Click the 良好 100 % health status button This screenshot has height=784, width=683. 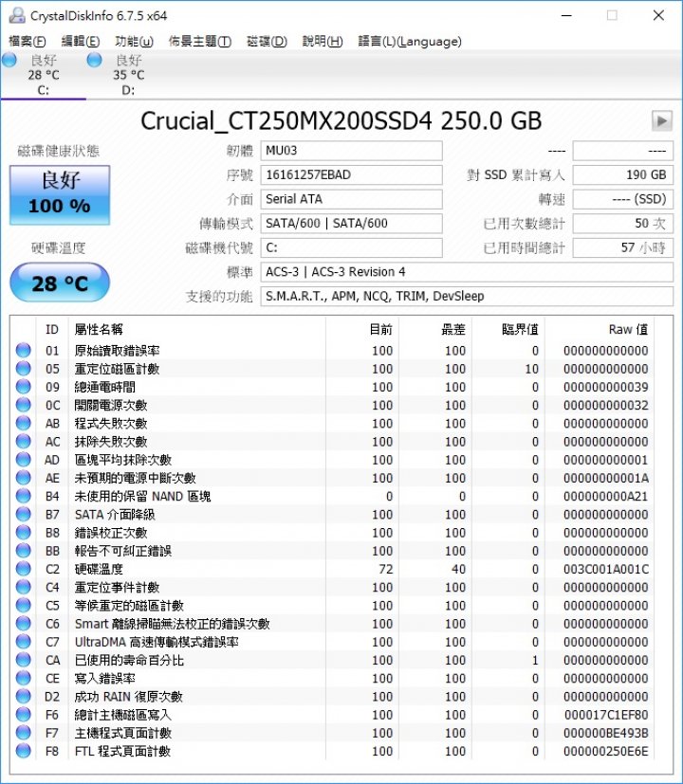pos(60,195)
